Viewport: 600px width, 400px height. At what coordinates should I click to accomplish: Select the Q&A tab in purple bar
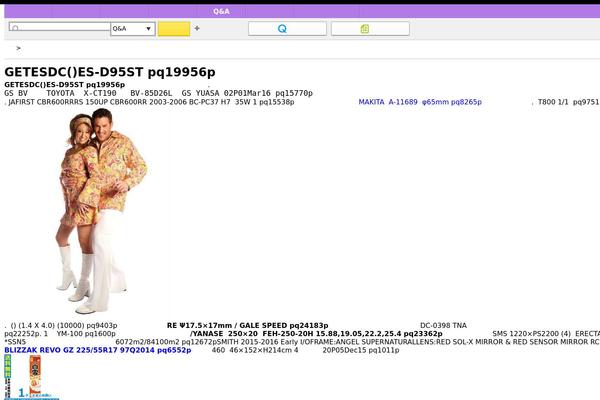pos(222,11)
